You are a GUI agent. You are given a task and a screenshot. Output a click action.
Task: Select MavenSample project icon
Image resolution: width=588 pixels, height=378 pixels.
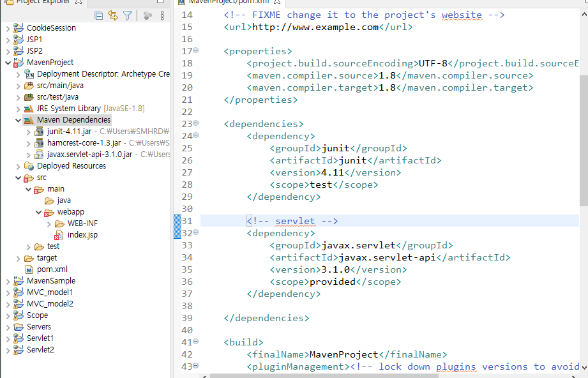pyautogui.click(x=19, y=281)
